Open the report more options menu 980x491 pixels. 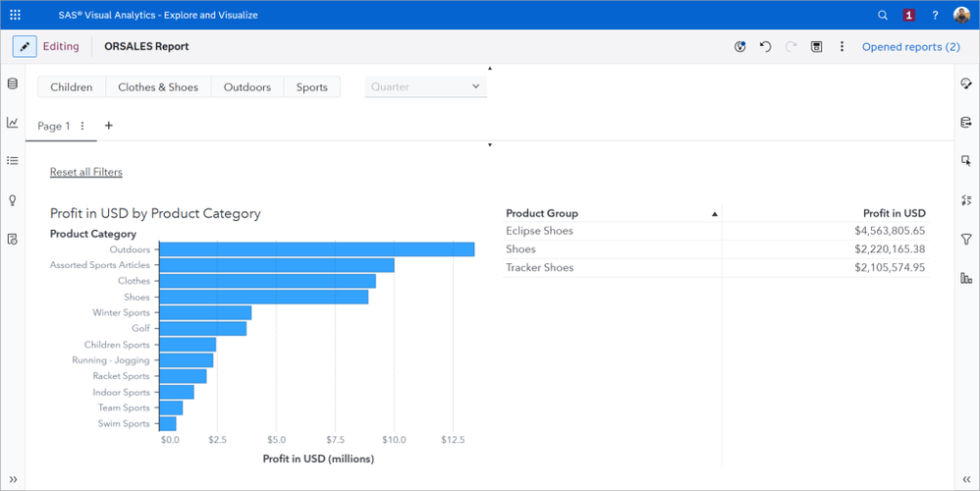(842, 46)
